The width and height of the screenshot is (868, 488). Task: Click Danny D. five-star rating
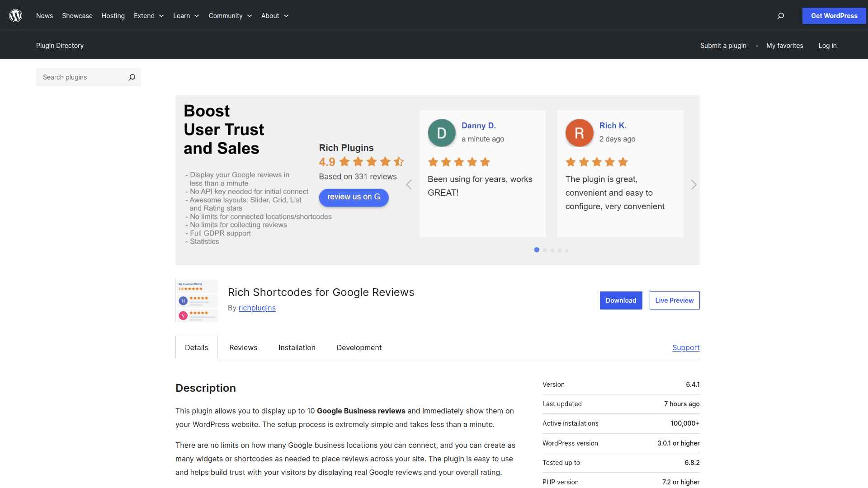point(459,162)
